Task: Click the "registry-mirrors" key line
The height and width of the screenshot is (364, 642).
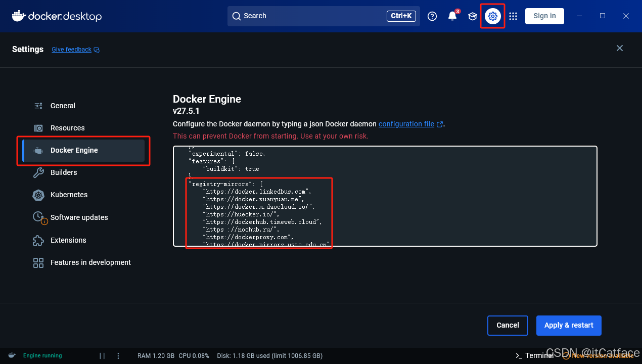Action: [x=225, y=184]
